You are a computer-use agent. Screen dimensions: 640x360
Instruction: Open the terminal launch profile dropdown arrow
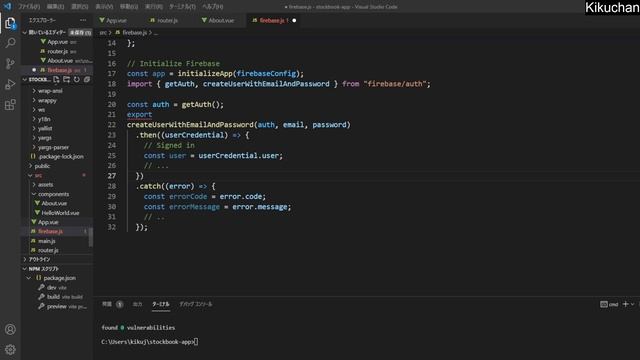(x=633, y=304)
